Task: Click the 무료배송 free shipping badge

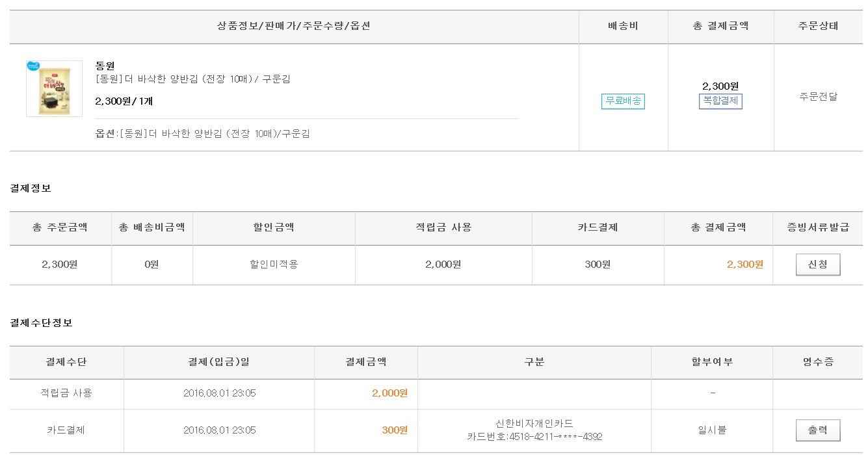Action: (x=623, y=101)
